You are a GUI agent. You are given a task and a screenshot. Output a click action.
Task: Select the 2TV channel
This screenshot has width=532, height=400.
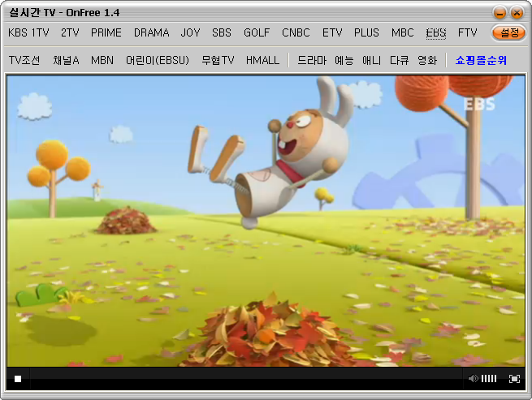click(x=70, y=32)
